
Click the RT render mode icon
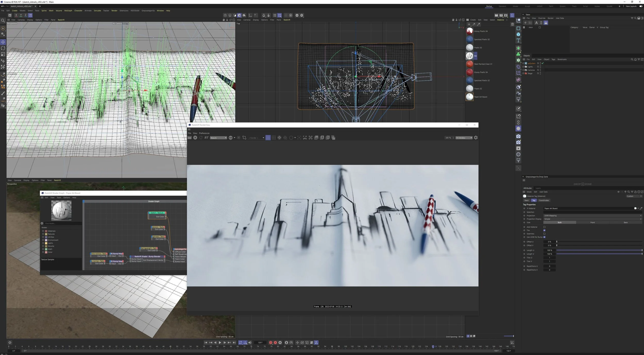pyautogui.click(x=206, y=138)
